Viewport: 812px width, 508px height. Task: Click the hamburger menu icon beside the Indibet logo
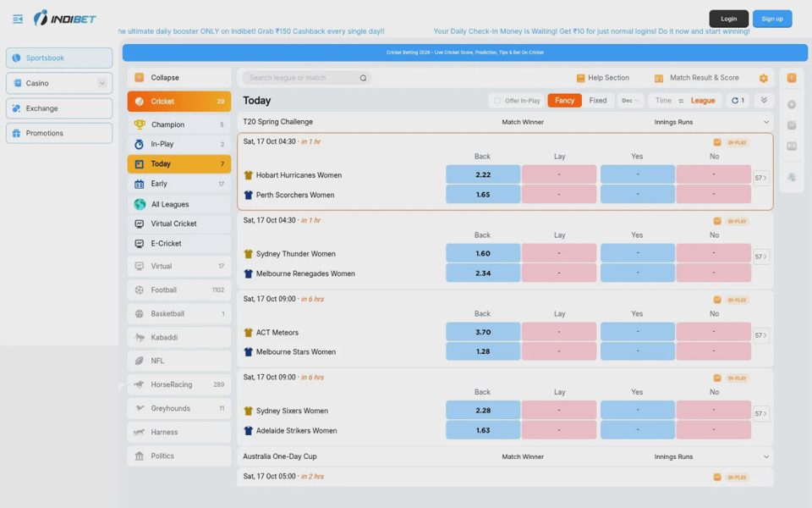coord(18,19)
